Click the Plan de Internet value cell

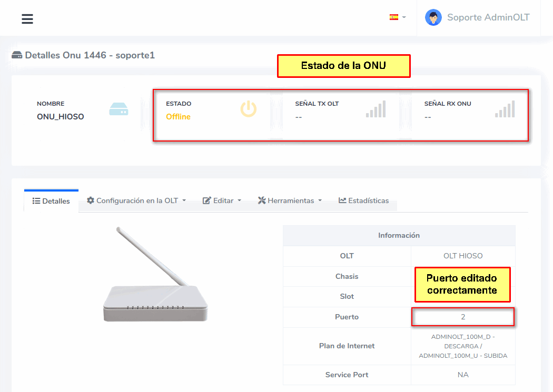pos(462,346)
